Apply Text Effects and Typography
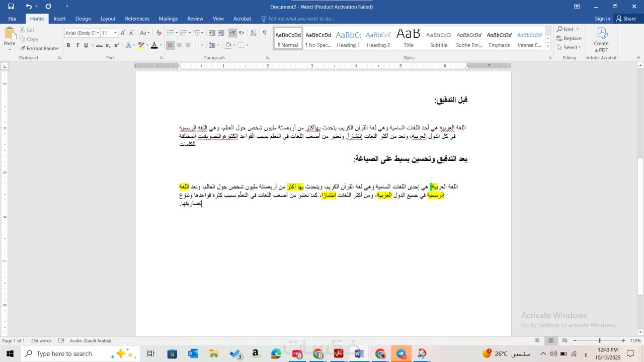This screenshot has width=644, height=362. point(128,45)
